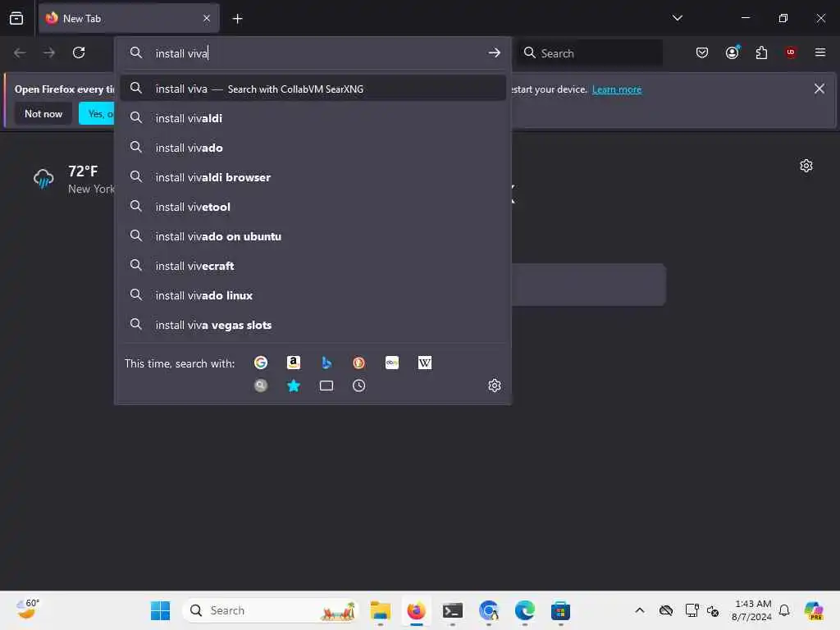Select Search with CollabVM SearXNG row

pos(313,89)
